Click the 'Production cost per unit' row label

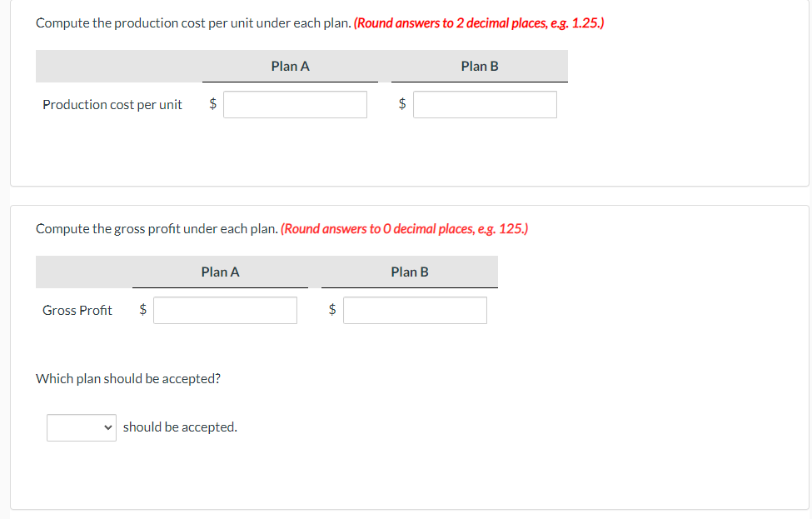(x=112, y=104)
